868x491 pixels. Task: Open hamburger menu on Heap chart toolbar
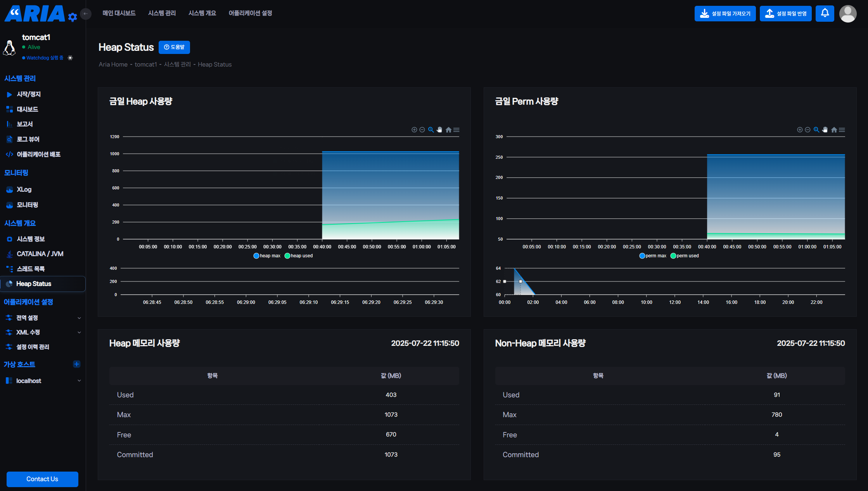(x=456, y=130)
